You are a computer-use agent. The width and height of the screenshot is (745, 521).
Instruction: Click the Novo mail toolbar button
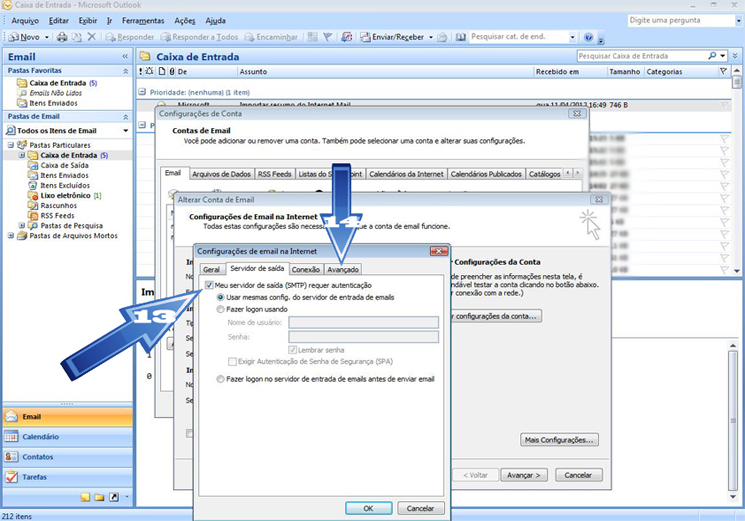(24, 37)
